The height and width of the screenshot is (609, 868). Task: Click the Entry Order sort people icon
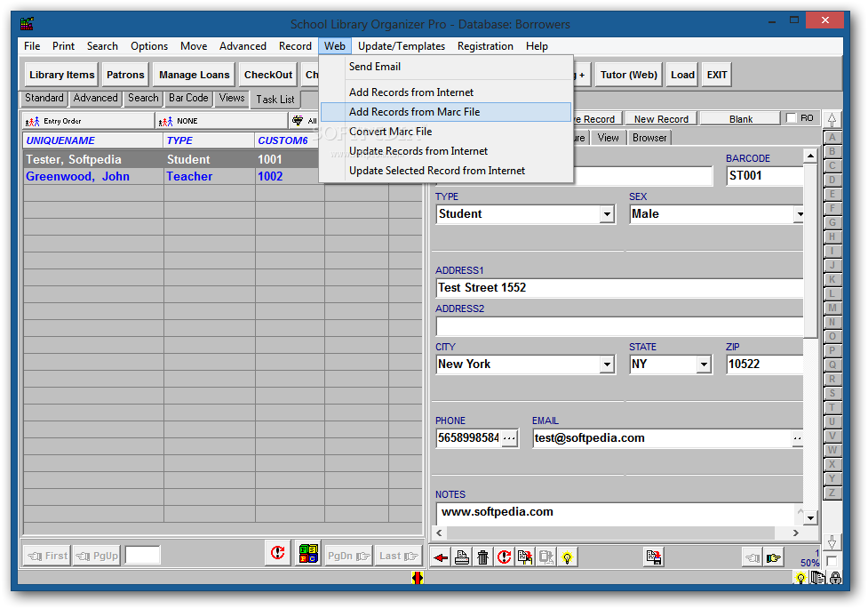(x=33, y=121)
